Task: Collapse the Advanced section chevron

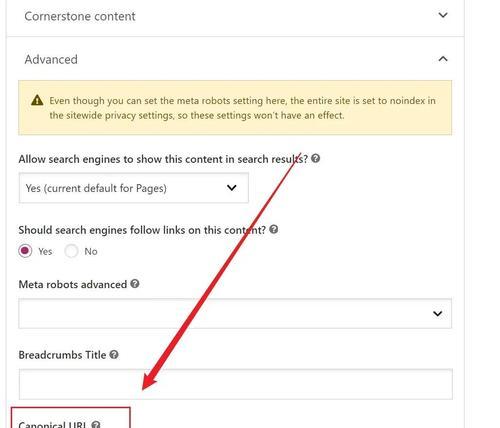Action: pyautogui.click(x=443, y=59)
